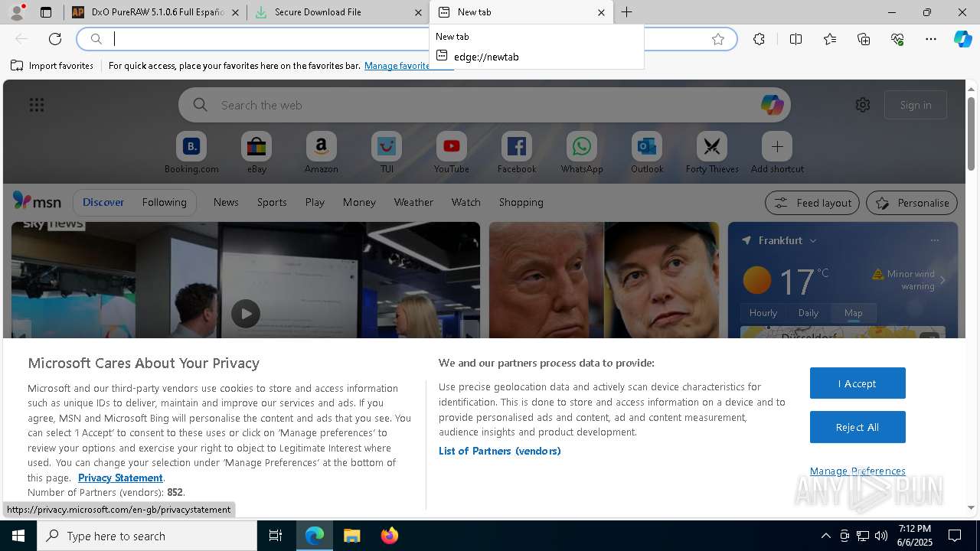The width and height of the screenshot is (980, 551).
Task: Open Manage Preferences link
Action: point(857,471)
